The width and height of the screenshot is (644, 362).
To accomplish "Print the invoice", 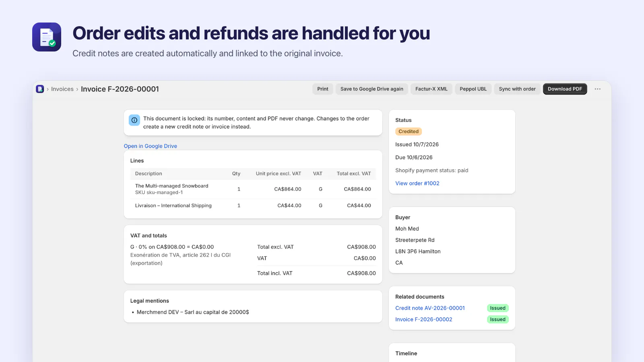I will [x=323, y=89].
